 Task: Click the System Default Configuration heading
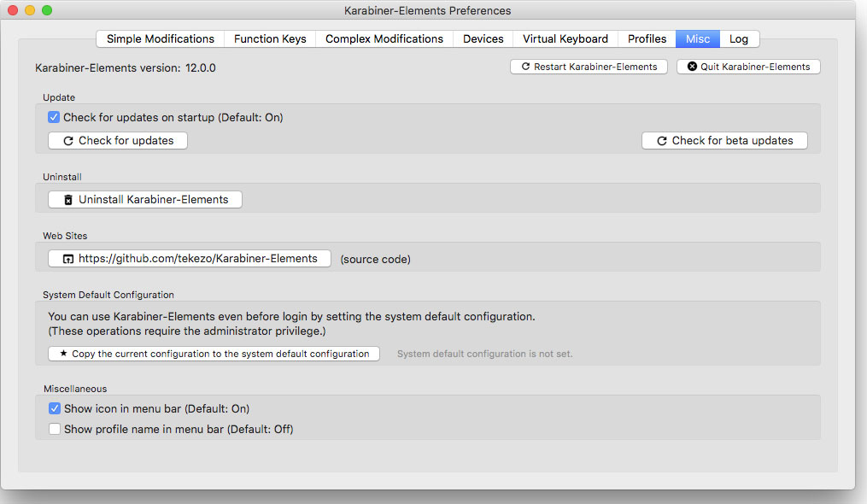(x=108, y=295)
